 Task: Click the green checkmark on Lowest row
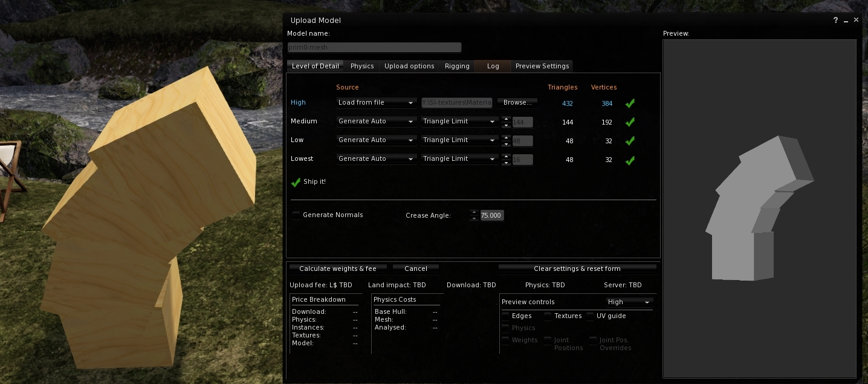[630, 160]
